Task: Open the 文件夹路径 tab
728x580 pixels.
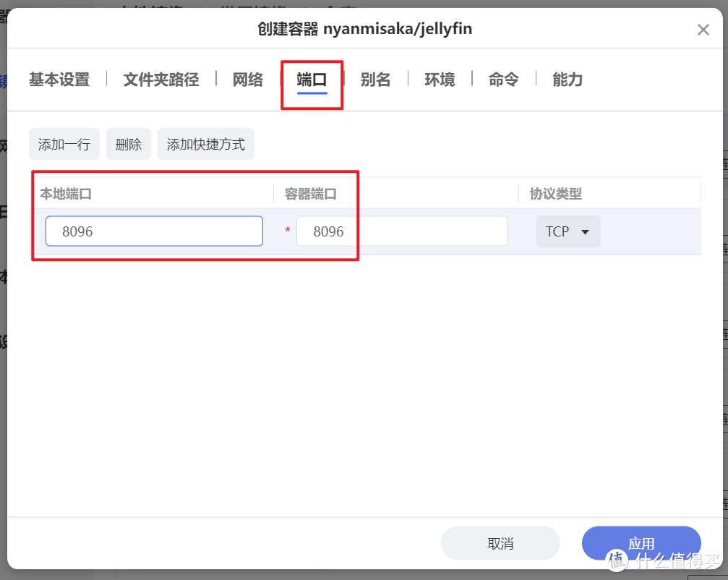Action: pos(160,80)
